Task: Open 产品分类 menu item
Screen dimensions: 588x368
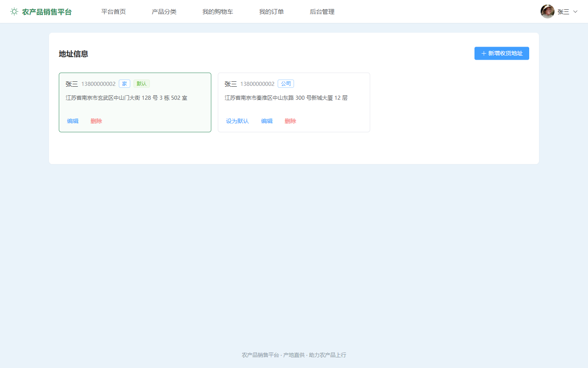Action: (164, 12)
